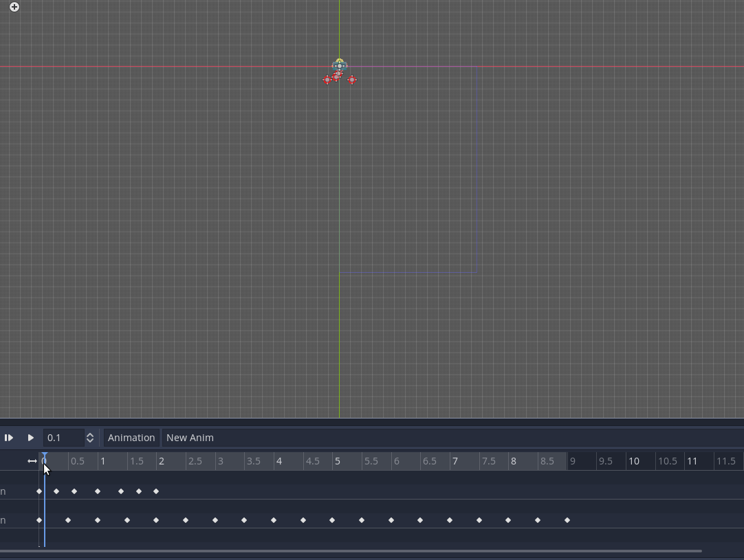
Task: Click the 5.5 mark on timeline ruler
Action: (x=371, y=461)
